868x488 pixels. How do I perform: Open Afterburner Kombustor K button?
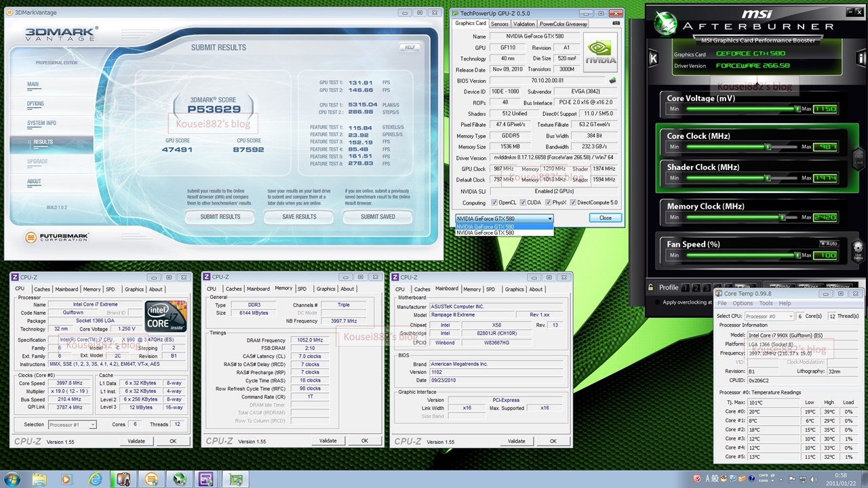click(654, 59)
